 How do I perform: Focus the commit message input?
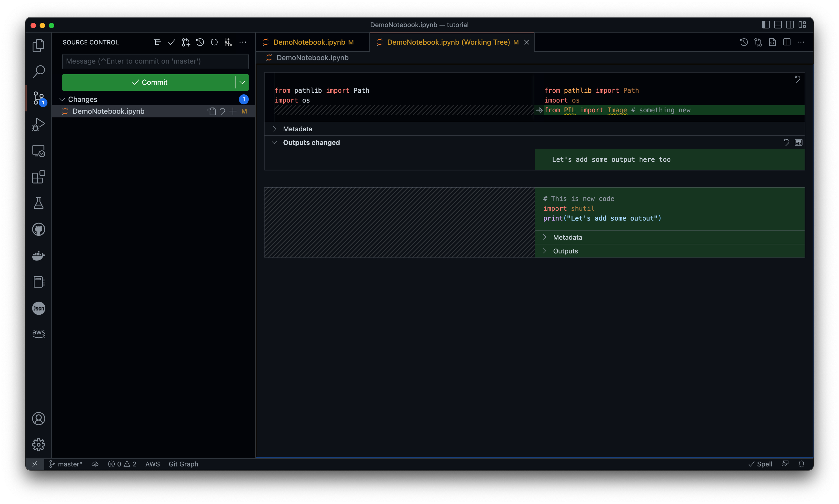coord(155,61)
